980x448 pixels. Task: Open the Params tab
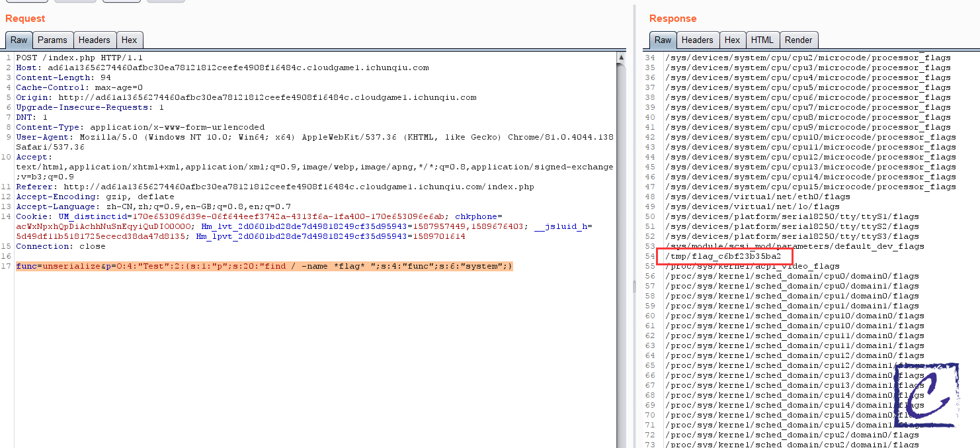pyautogui.click(x=52, y=40)
